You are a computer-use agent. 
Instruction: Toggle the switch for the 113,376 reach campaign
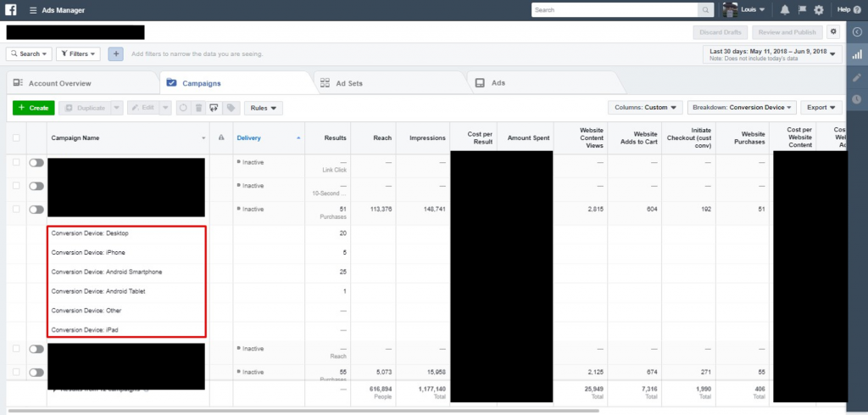(36, 210)
